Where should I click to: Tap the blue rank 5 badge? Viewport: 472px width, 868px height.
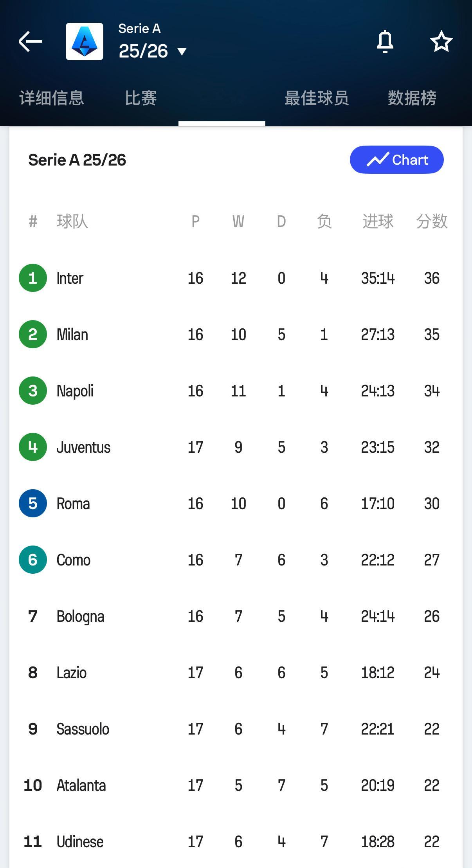(33, 504)
